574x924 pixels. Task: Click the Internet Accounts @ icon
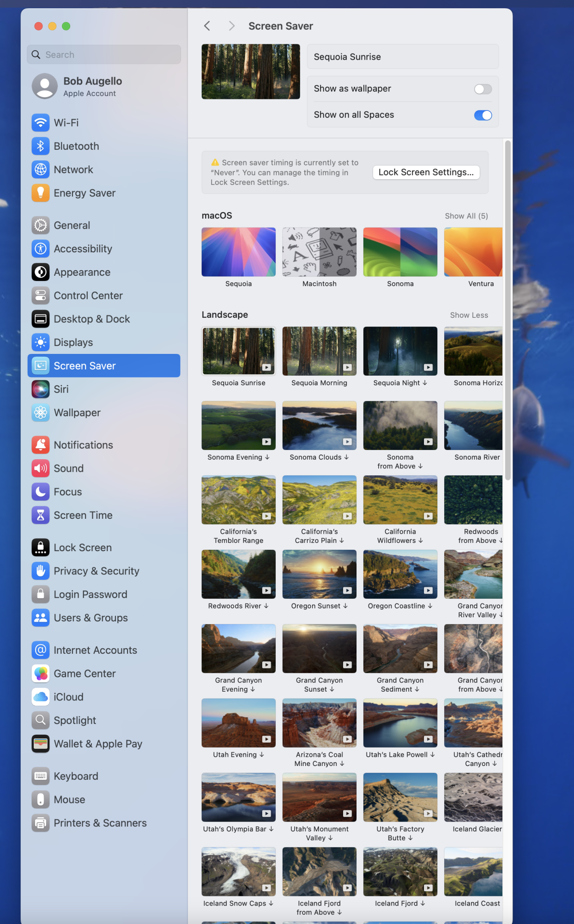click(41, 650)
